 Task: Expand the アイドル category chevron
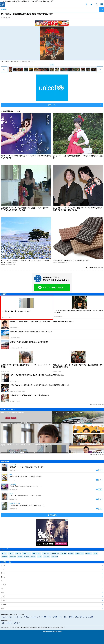point(102,585)
